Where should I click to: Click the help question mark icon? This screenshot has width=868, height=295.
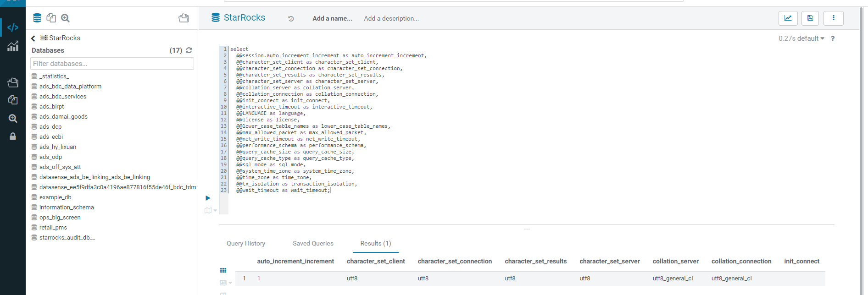[x=833, y=38]
